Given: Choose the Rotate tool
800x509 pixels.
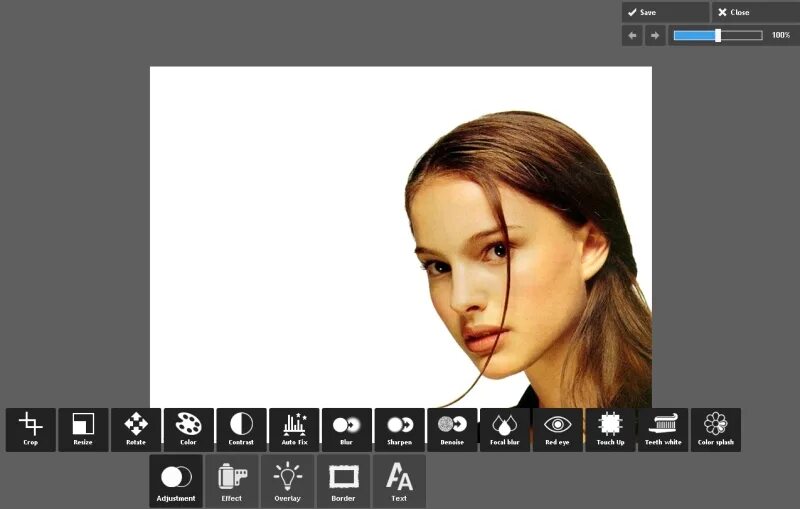Looking at the screenshot, I should coord(136,429).
